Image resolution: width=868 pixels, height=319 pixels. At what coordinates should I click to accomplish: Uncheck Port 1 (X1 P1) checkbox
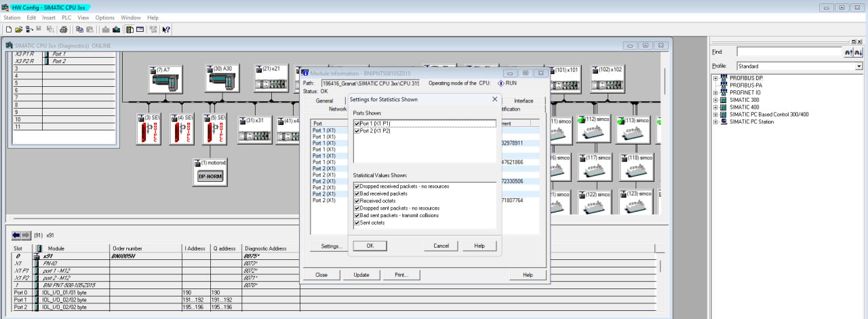point(357,124)
